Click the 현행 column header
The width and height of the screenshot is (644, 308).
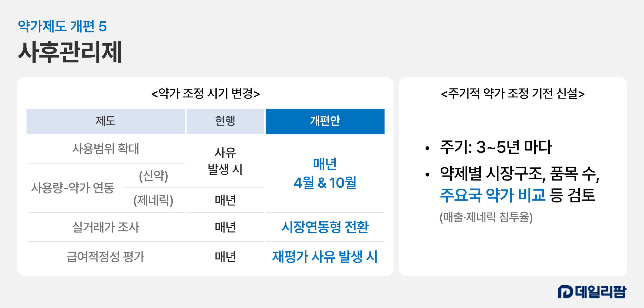(x=225, y=121)
